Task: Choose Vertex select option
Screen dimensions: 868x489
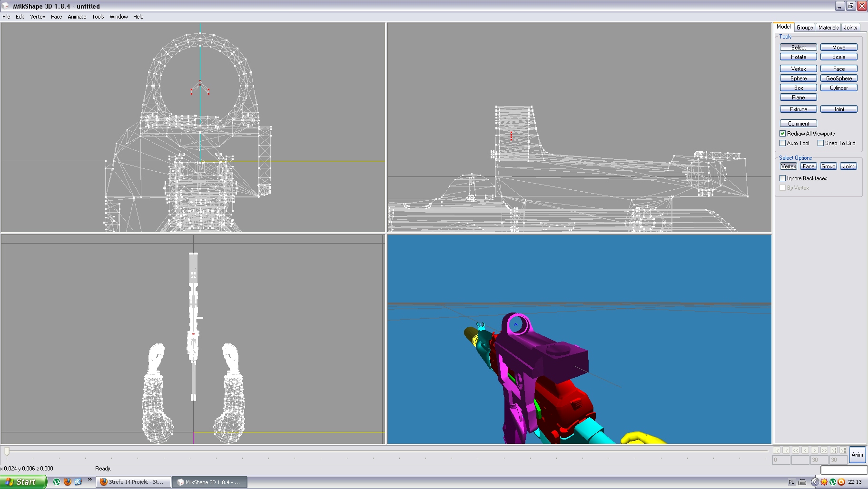Action: (789, 166)
